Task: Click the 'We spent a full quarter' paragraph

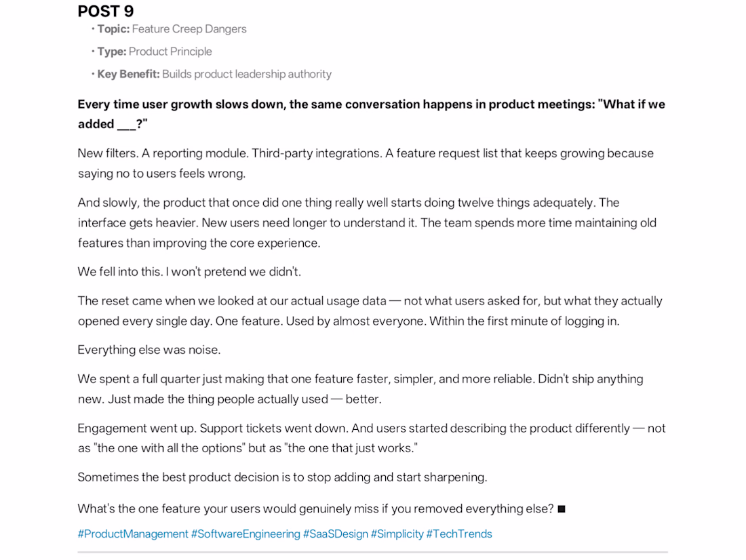Action: (x=360, y=388)
